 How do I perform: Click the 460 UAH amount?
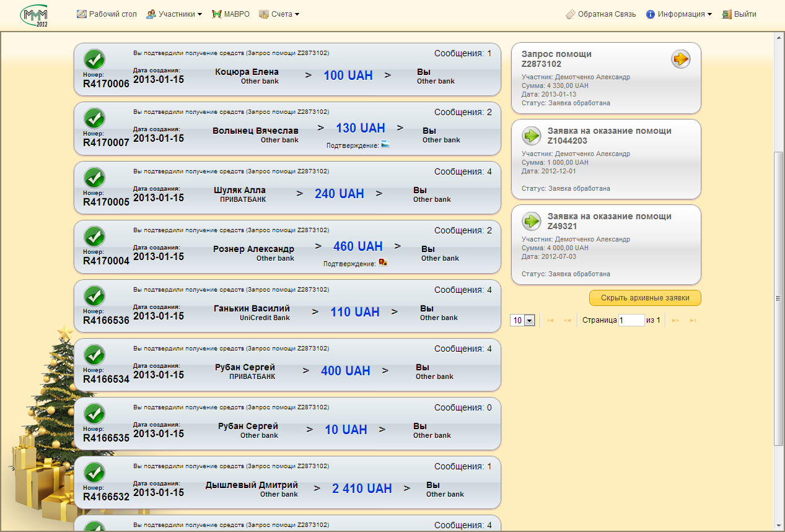(x=358, y=246)
